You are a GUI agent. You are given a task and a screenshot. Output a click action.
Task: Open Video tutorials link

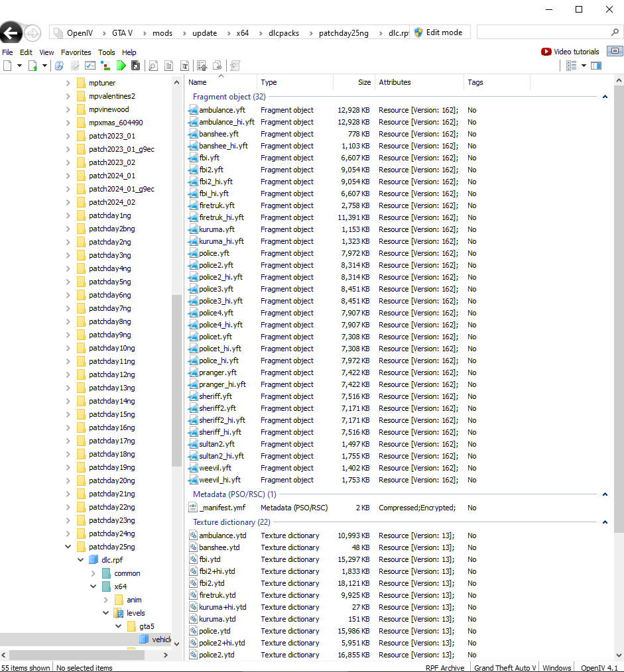(x=576, y=52)
